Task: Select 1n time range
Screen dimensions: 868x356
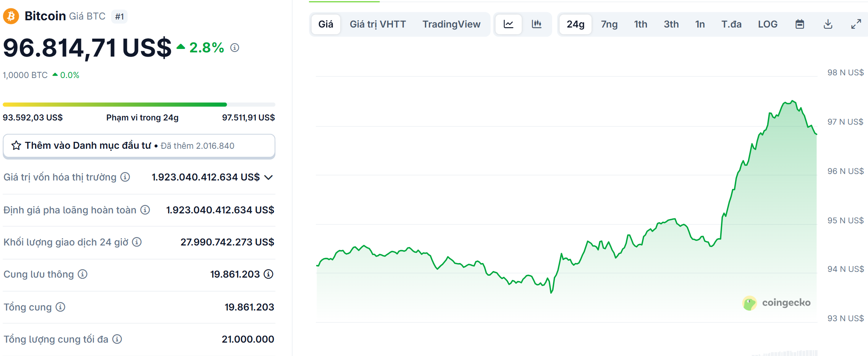Action: point(700,24)
